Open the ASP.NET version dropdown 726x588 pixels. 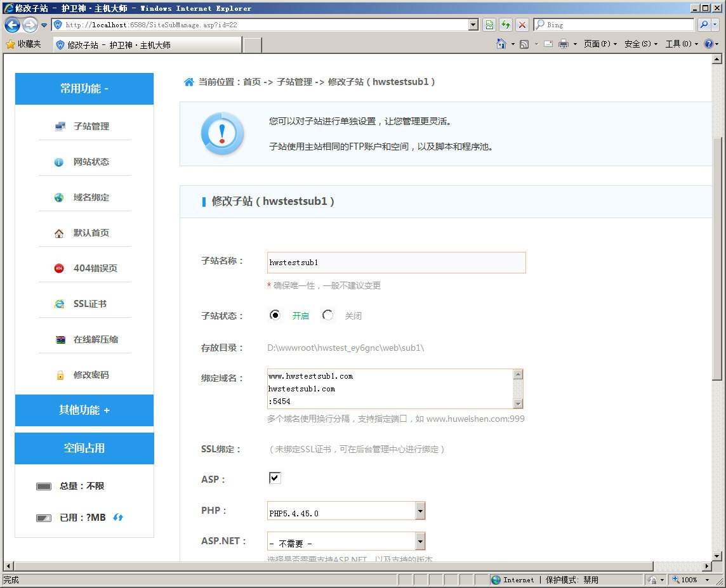(419, 542)
